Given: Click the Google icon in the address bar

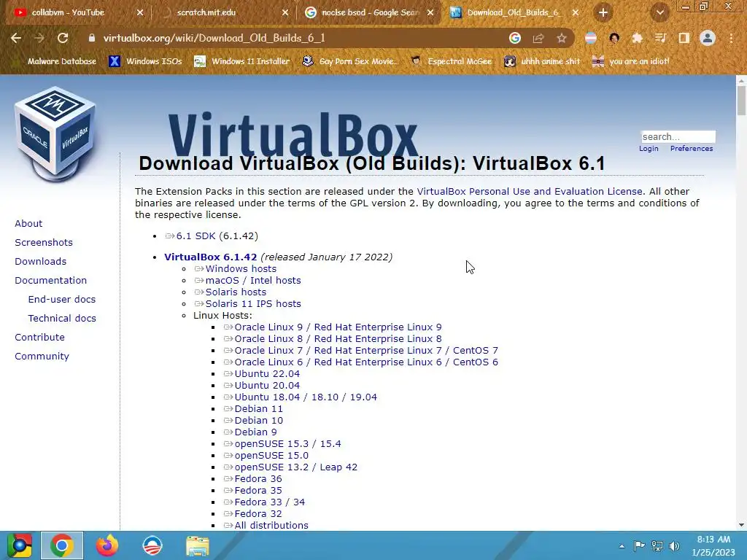Looking at the screenshot, I should pyautogui.click(x=514, y=38).
